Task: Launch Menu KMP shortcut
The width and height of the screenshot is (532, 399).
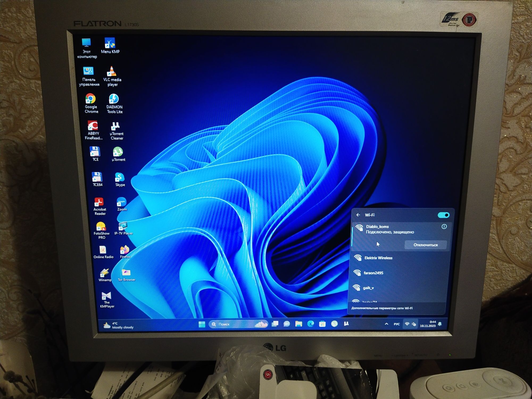Action: click(110, 46)
